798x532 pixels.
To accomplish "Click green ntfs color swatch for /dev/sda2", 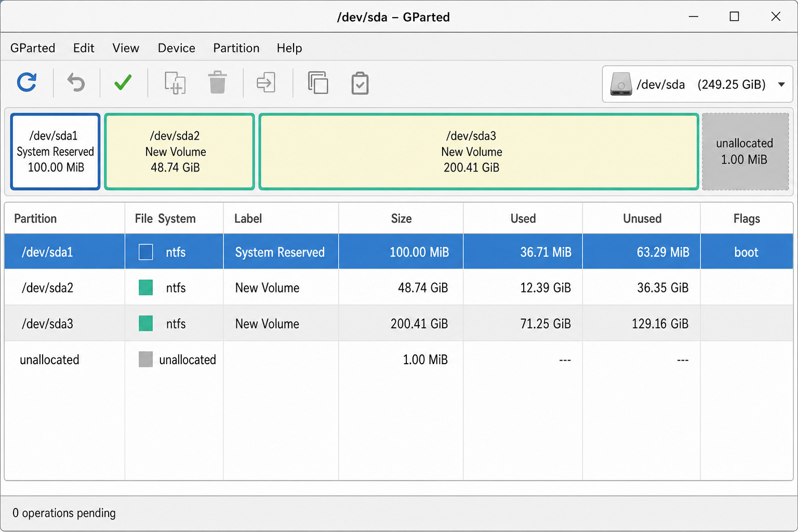I will point(146,287).
